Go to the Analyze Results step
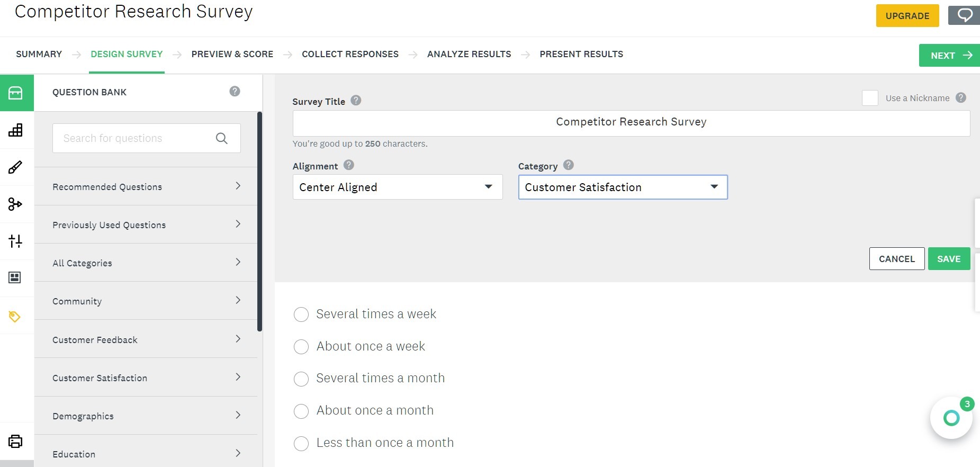 coord(469,54)
